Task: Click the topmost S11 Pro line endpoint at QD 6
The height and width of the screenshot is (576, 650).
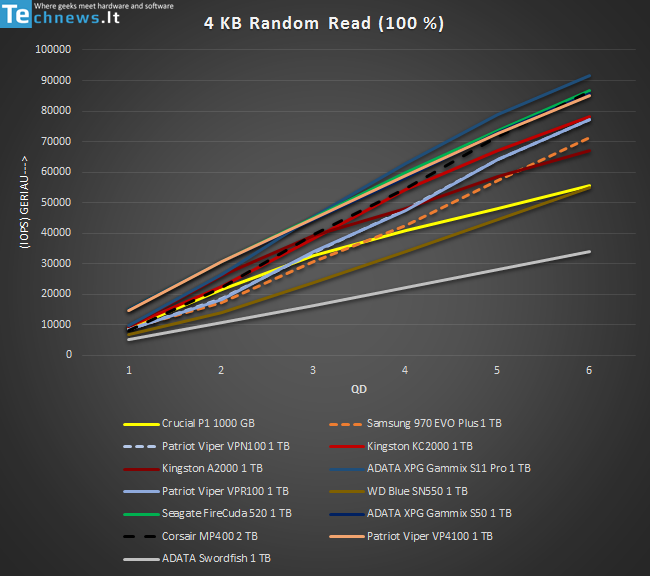Action: 589,76
